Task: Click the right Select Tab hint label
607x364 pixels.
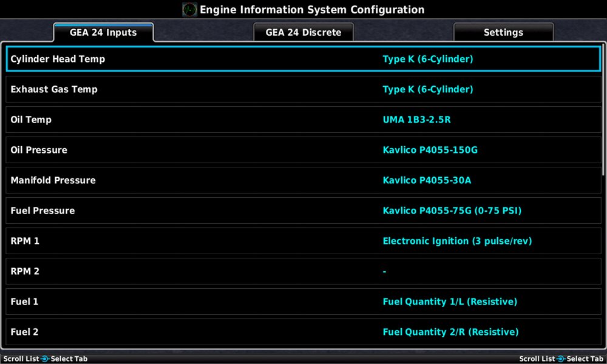Action: pyautogui.click(x=585, y=359)
